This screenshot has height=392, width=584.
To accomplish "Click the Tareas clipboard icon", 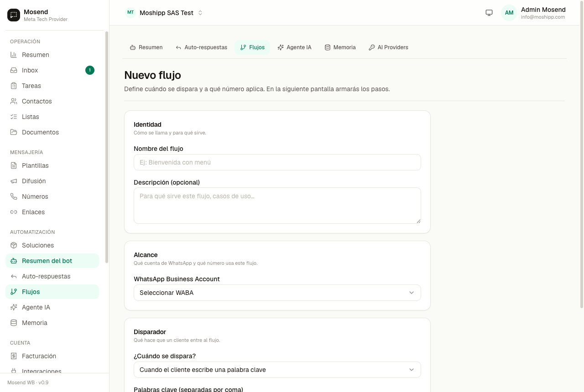I will click(14, 86).
